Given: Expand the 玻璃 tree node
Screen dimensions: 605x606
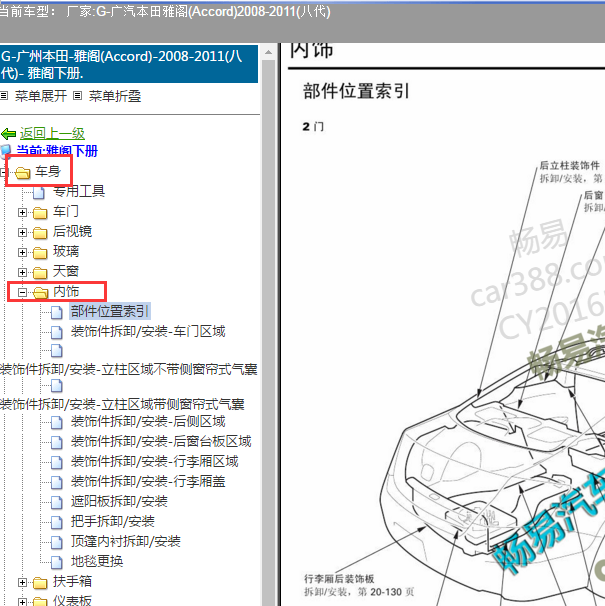Looking at the screenshot, I should pos(22,252).
